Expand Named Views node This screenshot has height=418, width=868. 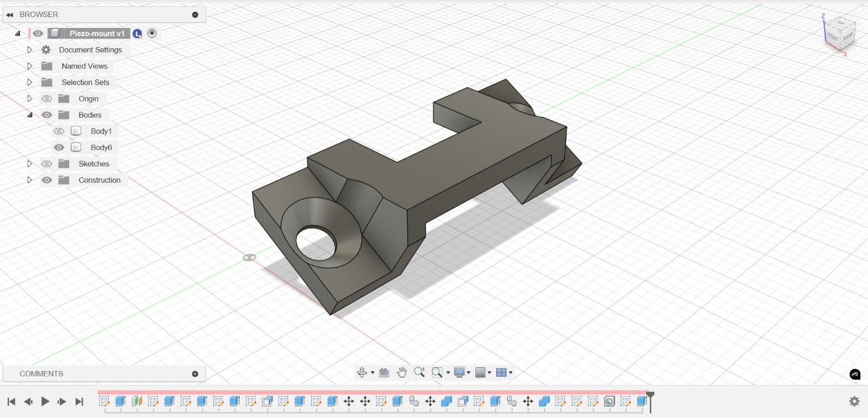[x=29, y=66]
